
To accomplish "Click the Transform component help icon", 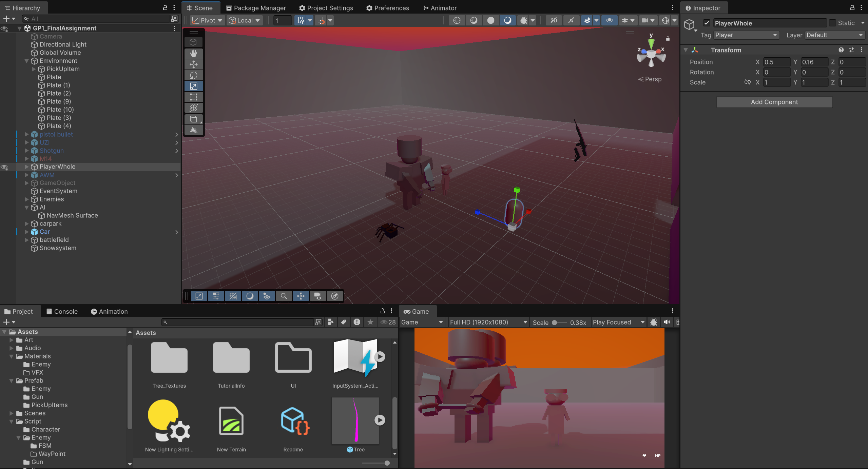I will [841, 50].
